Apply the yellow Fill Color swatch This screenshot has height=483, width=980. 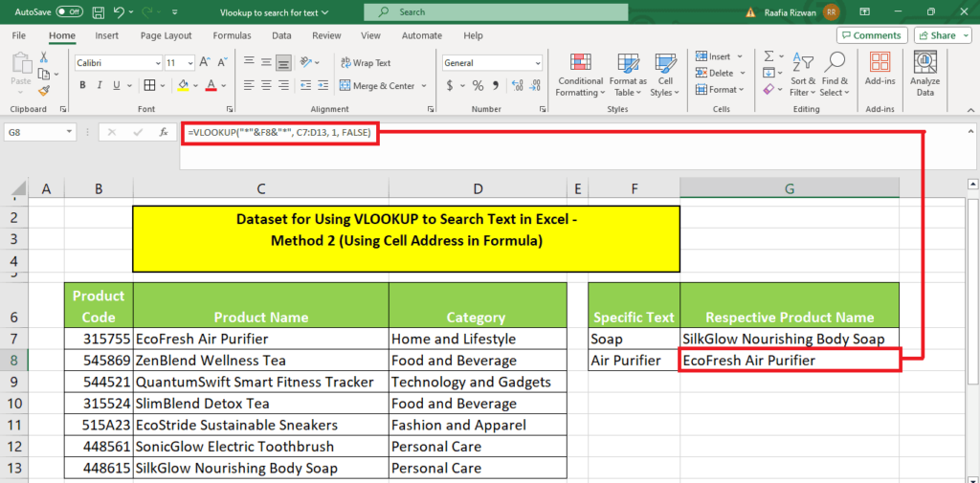[x=184, y=86]
